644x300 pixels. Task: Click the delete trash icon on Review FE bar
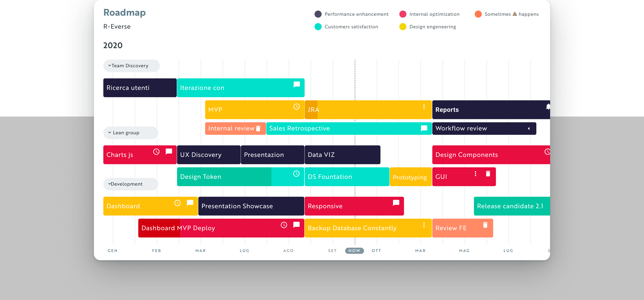(x=485, y=225)
